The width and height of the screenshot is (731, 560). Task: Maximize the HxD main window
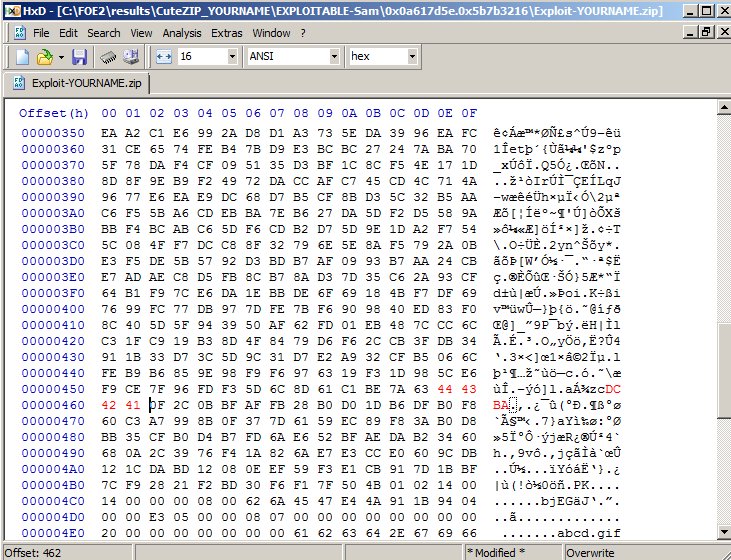pos(706,11)
